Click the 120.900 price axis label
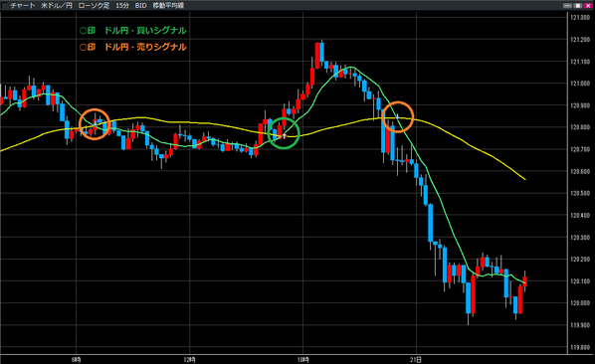The image size is (595, 364). 580,105
